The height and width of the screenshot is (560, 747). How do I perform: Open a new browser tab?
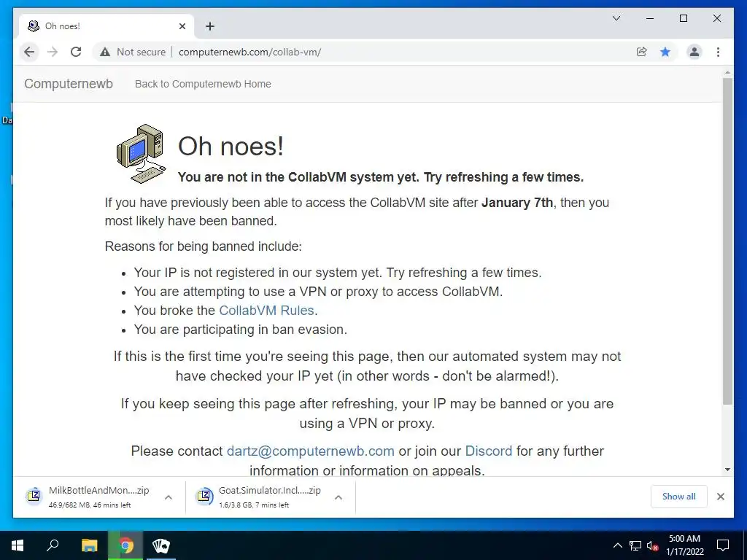(x=210, y=26)
